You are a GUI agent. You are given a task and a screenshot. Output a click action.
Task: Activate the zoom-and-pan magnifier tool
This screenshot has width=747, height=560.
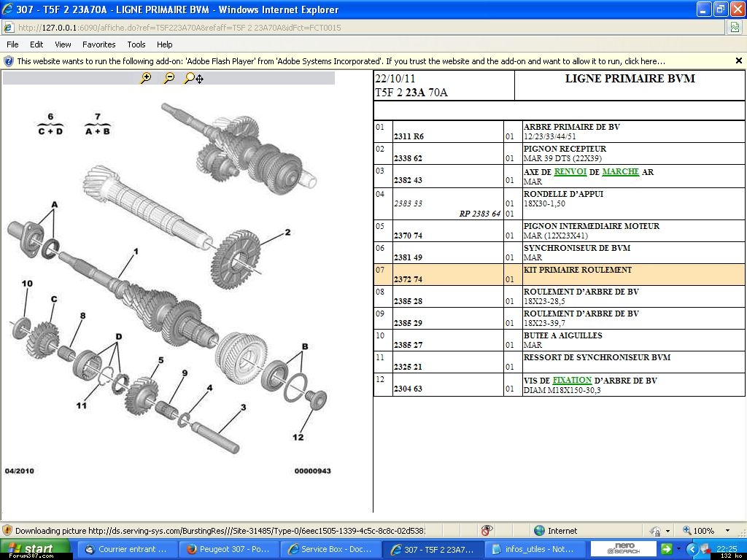193,78
